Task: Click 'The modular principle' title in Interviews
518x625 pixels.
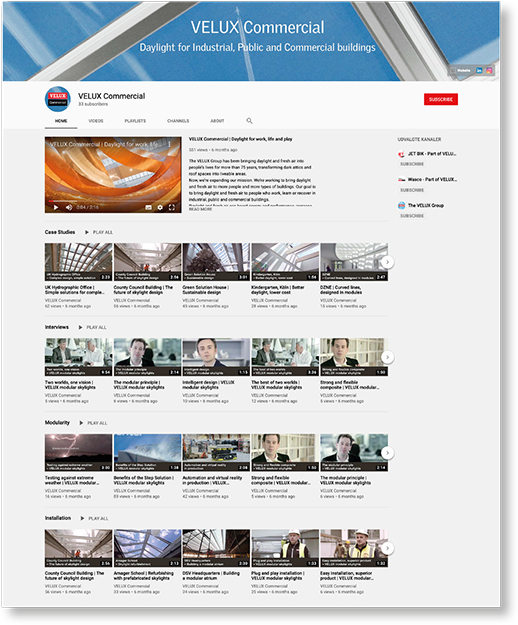Action: 139,385
